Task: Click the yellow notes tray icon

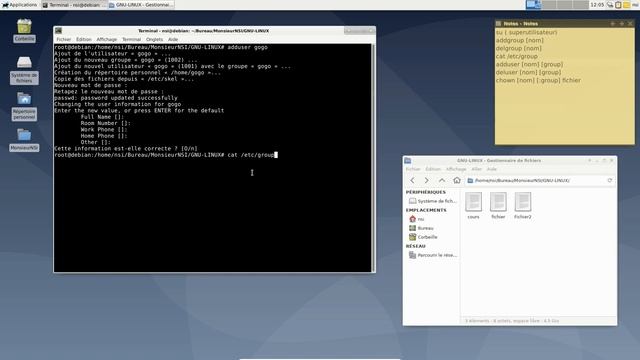Action: point(626,5)
